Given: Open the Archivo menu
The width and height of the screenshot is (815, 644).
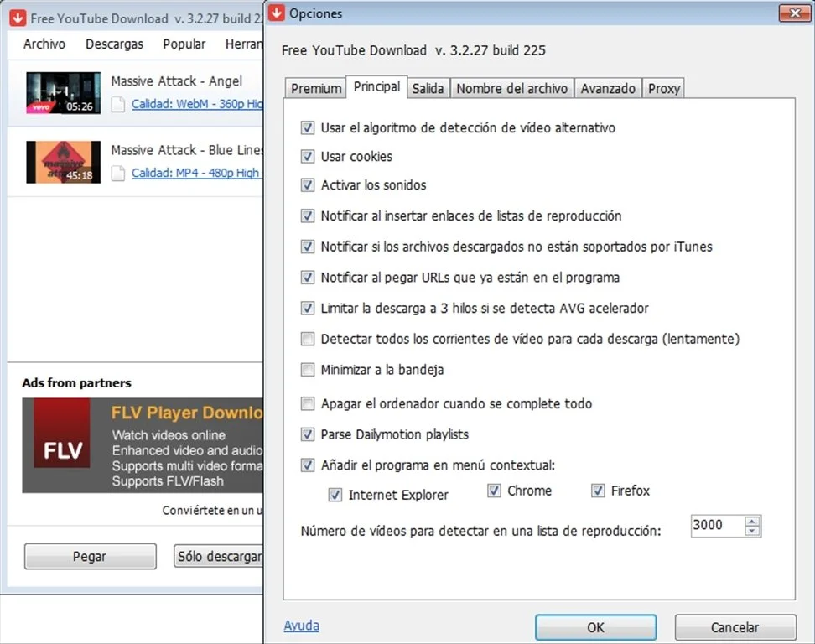Looking at the screenshot, I should (x=44, y=44).
